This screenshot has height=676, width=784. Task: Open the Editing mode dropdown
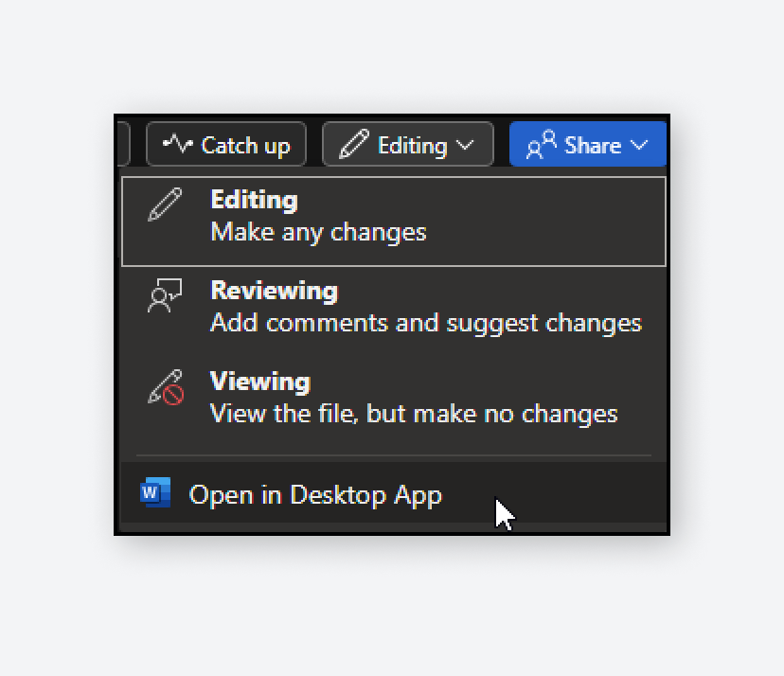[407, 144]
